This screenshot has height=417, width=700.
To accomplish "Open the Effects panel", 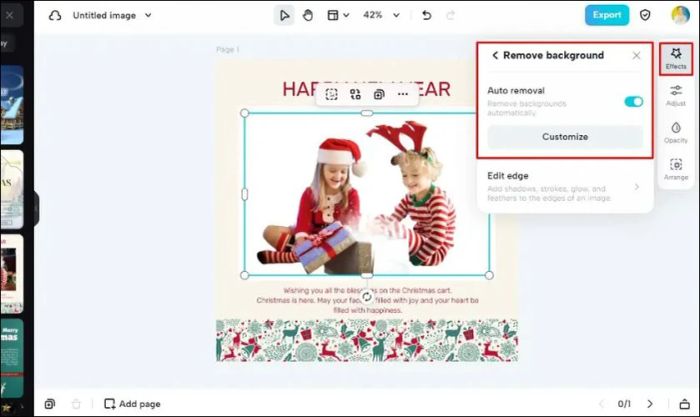I will pyautogui.click(x=676, y=59).
